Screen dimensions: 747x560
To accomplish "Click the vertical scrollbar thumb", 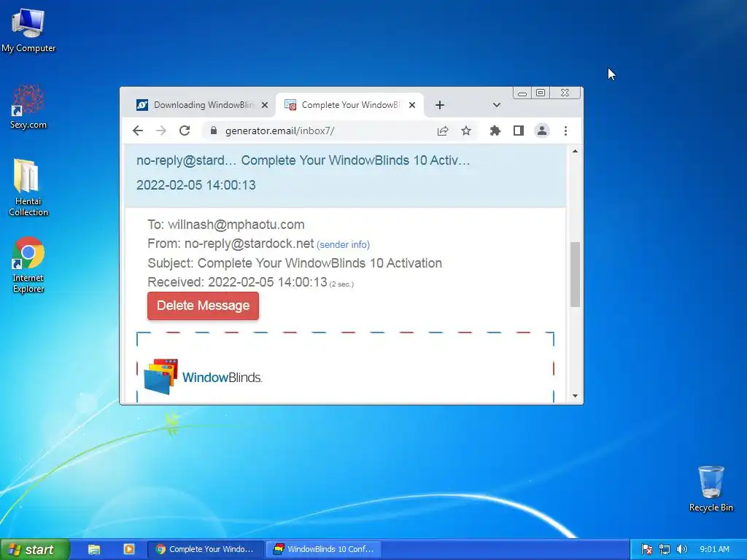I will pos(575,274).
